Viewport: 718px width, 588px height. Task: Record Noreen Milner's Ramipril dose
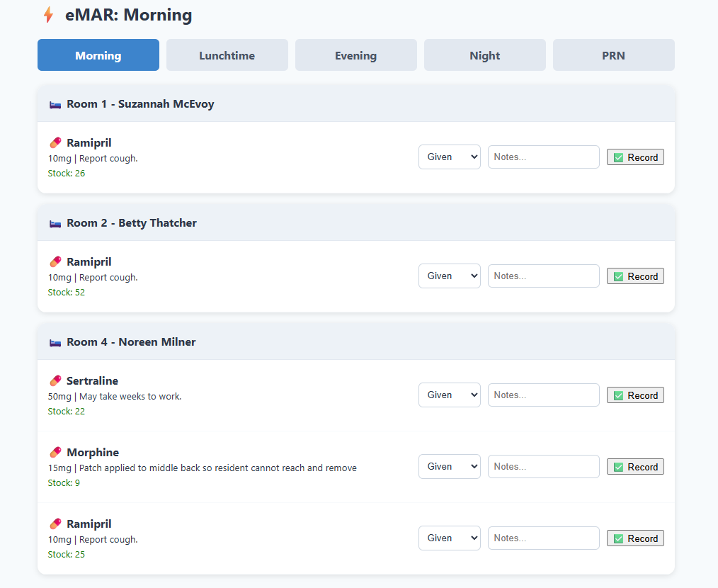[635, 538]
